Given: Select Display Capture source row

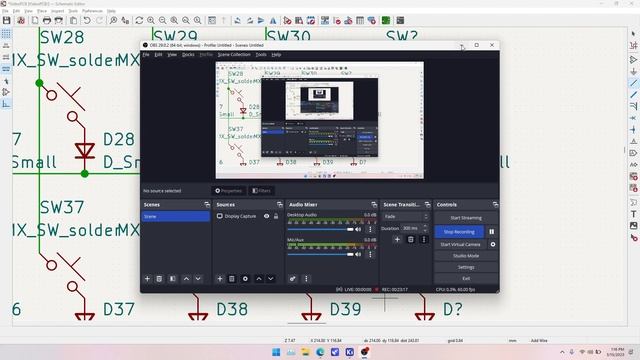Looking at the screenshot, I should [x=247, y=216].
